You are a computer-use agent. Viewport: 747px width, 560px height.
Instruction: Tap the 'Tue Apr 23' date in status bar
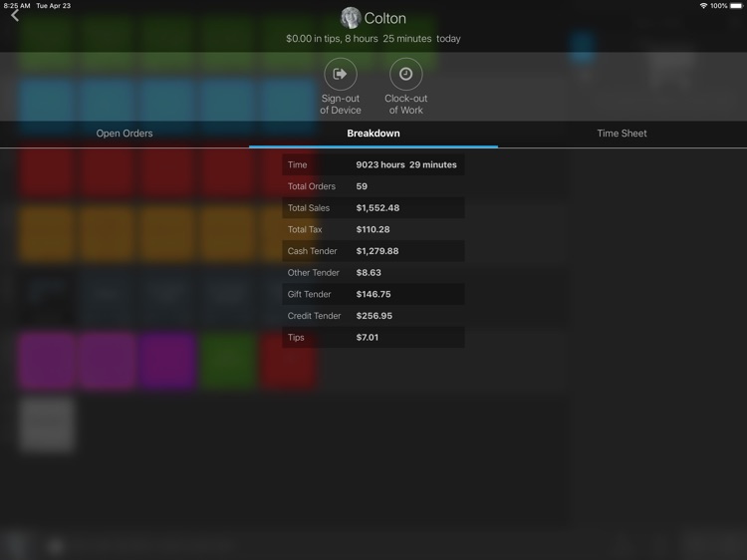point(54,6)
